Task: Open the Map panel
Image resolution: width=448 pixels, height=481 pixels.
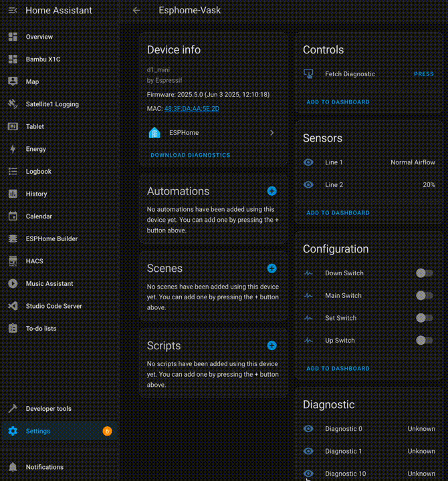Action: click(x=60, y=82)
